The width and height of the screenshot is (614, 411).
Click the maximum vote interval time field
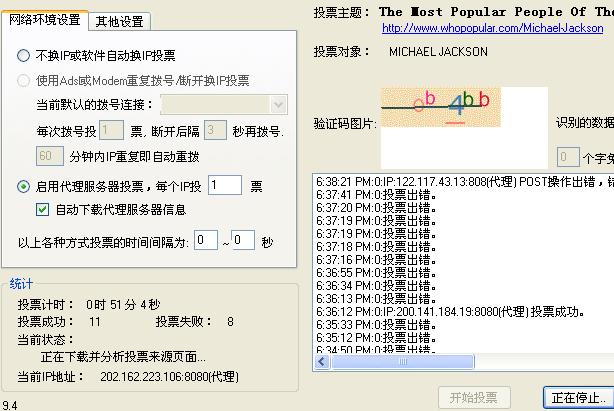242,241
